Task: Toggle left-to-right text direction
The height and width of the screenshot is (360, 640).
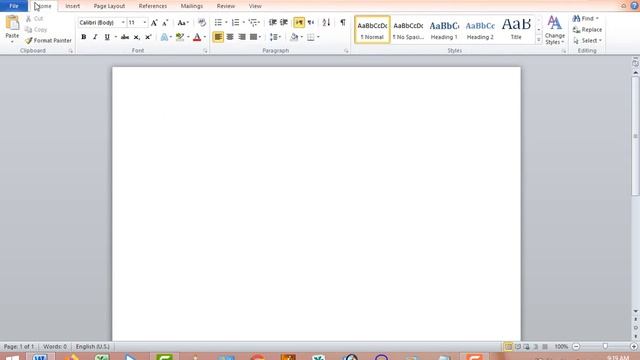Action: click(299, 22)
